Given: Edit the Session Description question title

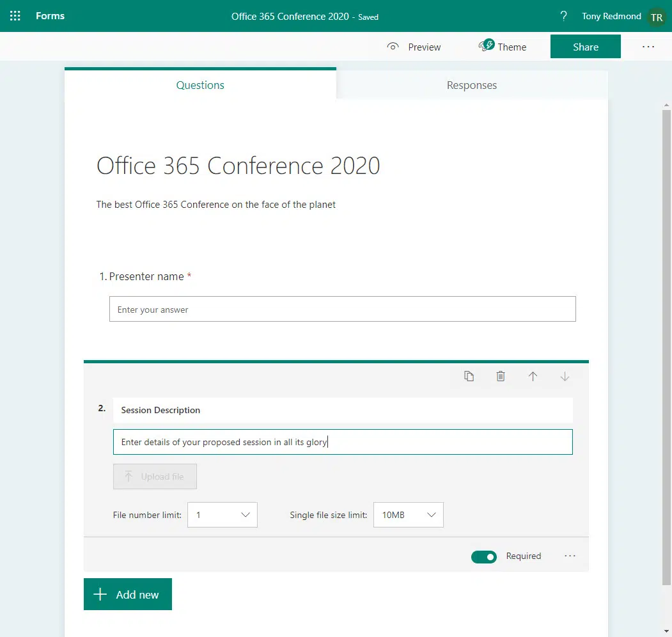Looking at the screenshot, I should click(343, 410).
